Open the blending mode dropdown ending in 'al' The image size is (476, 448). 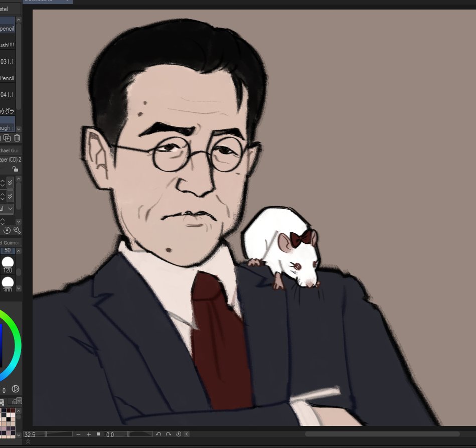(x=7, y=209)
